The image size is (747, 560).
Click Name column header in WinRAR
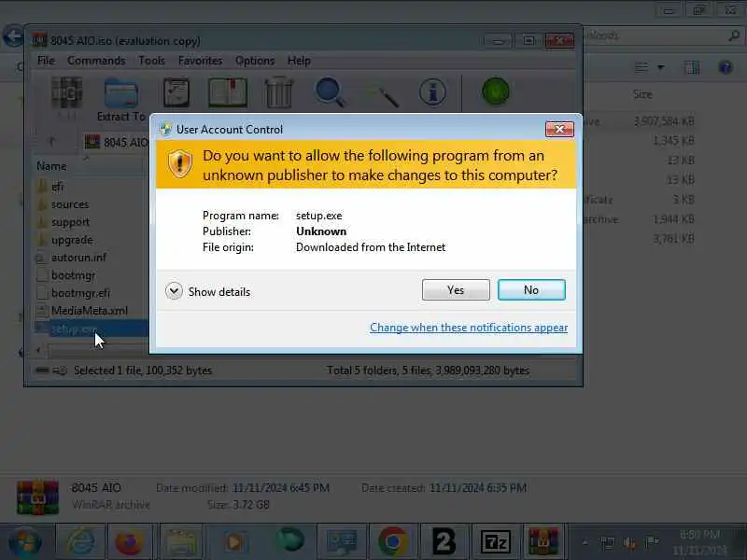click(x=52, y=166)
